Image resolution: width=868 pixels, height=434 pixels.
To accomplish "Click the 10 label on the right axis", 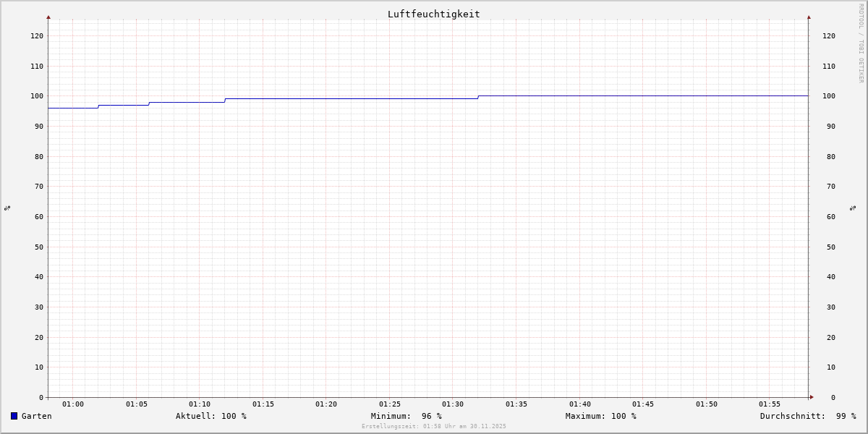I will (x=831, y=367).
